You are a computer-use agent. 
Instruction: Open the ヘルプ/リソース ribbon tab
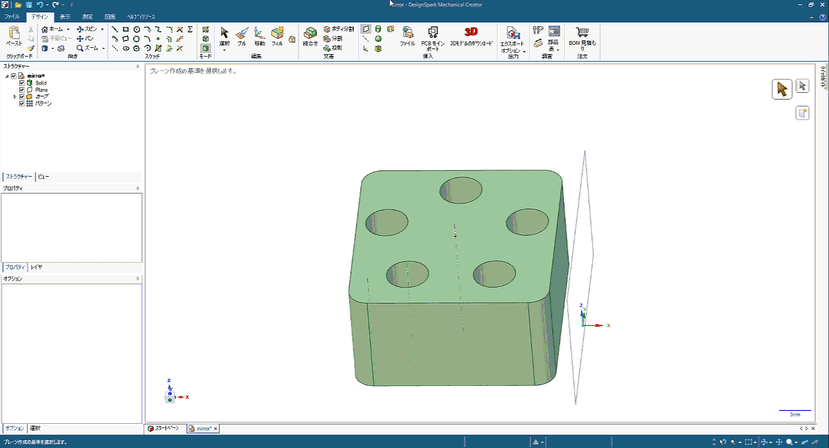pos(141,16)
